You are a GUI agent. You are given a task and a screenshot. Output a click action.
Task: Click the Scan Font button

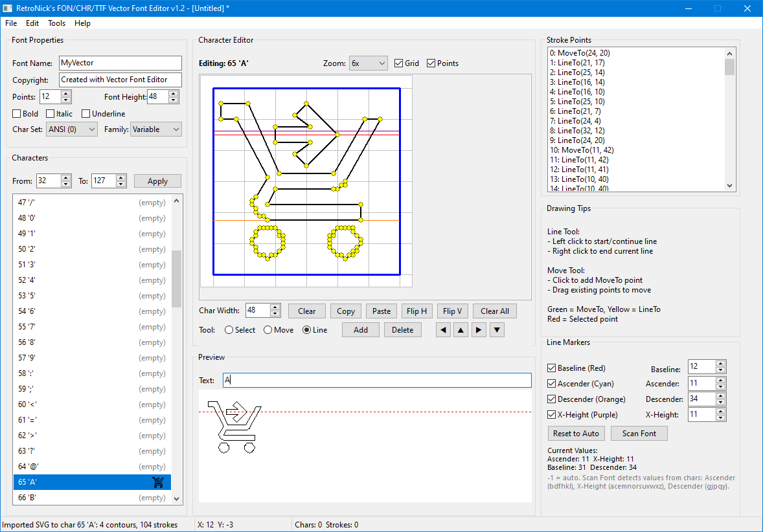[639, 434]
